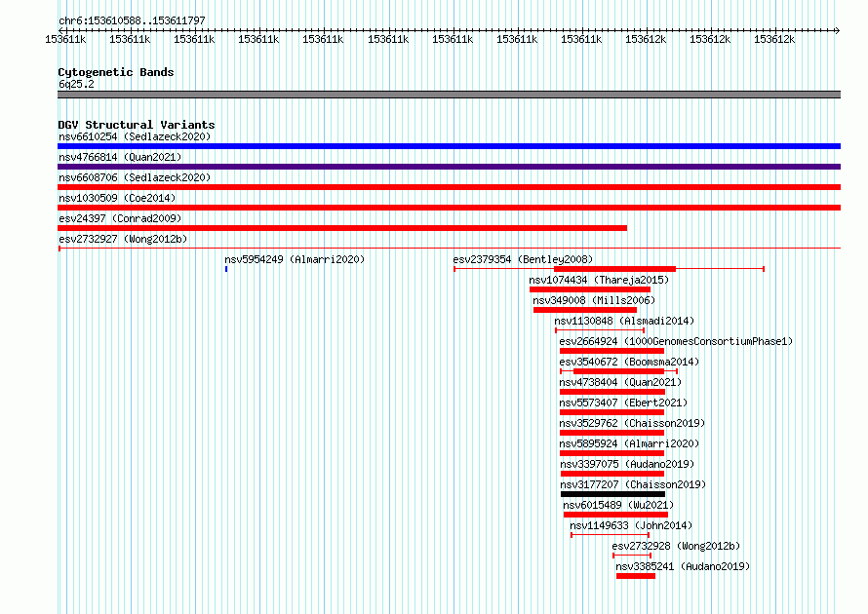868x614 pixels.
Task: Open nsv3397075 (Audano2019) variant label
Action: tap(627, 464)
